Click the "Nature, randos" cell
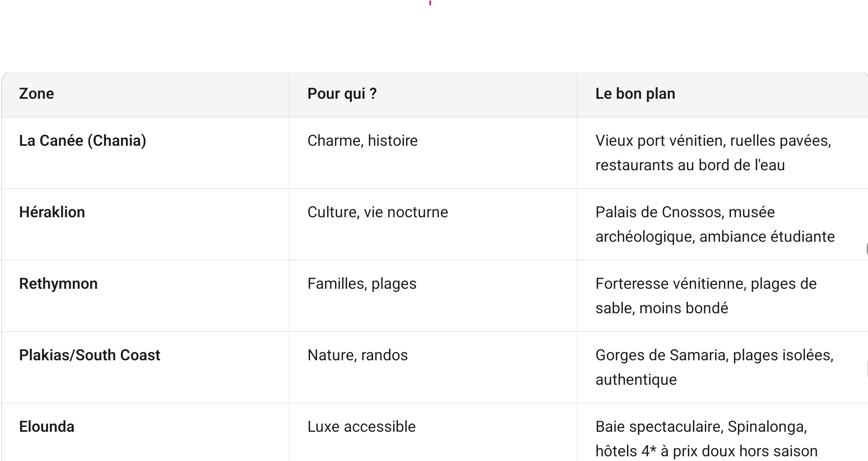Viewport: 868px width, 461px height. [x=357, y=356]
